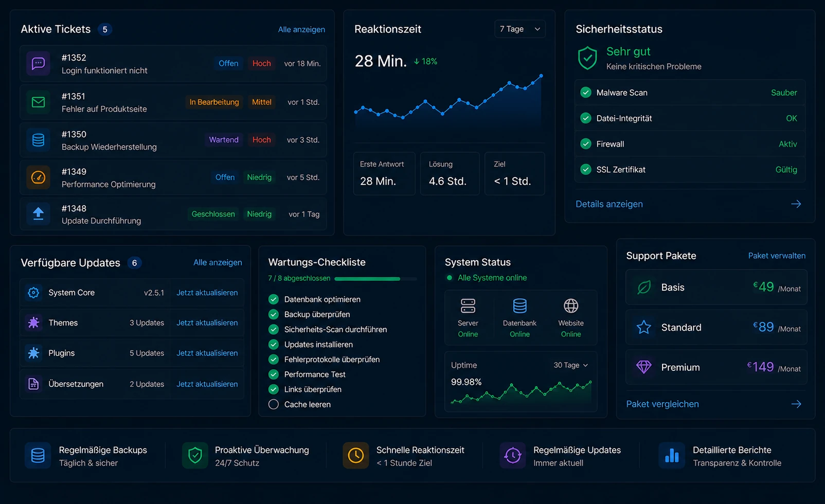Click the Website globe icon in System Status

571,306
